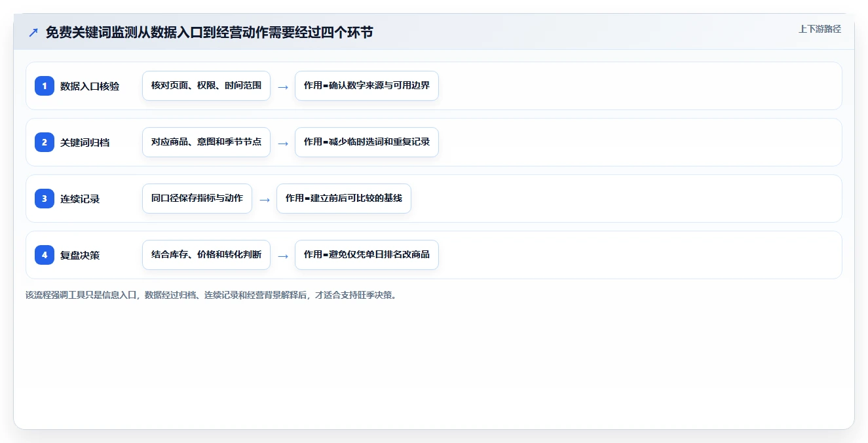
Task: Click step number 1 badge
Action: tap(45, 86)
